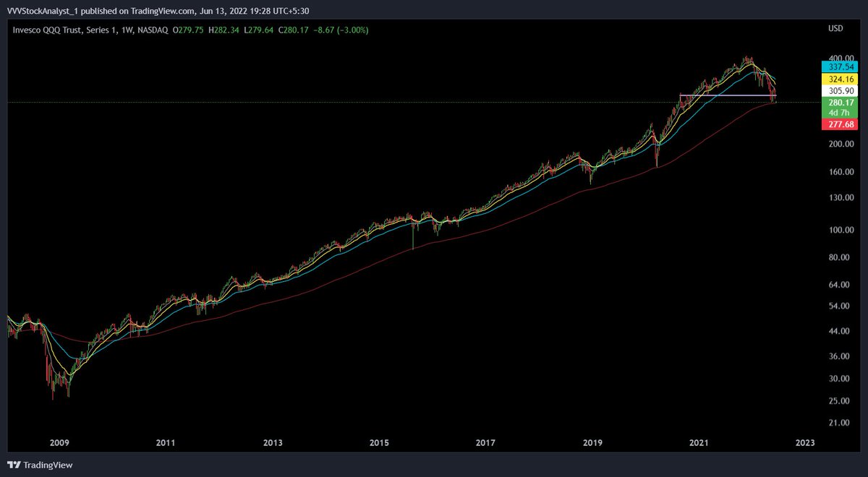Click the 400.00 price axis label

pyautogui.click(x=841, y=58)
